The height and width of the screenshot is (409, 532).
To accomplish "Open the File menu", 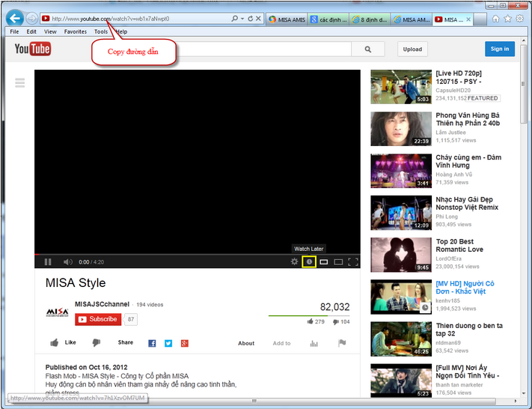I will [x=14, y=31].
